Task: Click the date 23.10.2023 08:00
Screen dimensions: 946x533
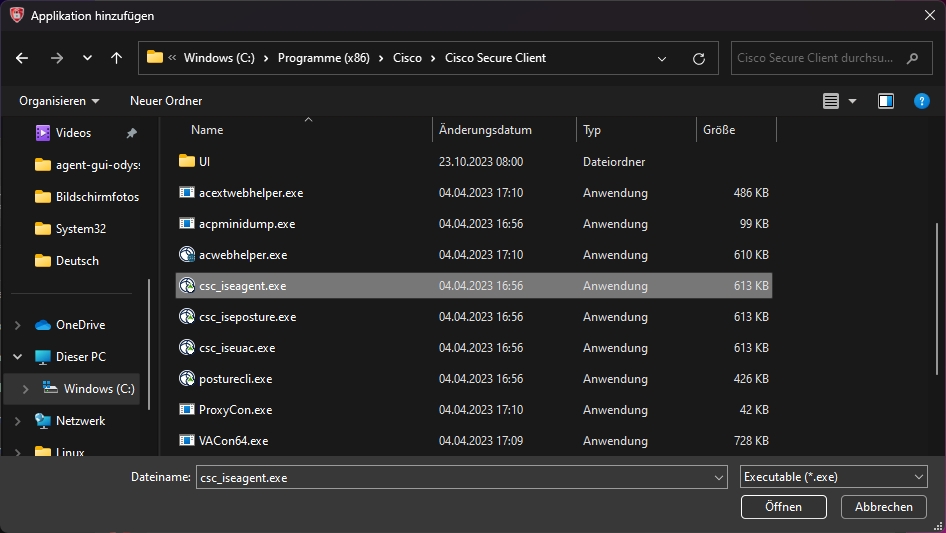Action: (481, 162)
